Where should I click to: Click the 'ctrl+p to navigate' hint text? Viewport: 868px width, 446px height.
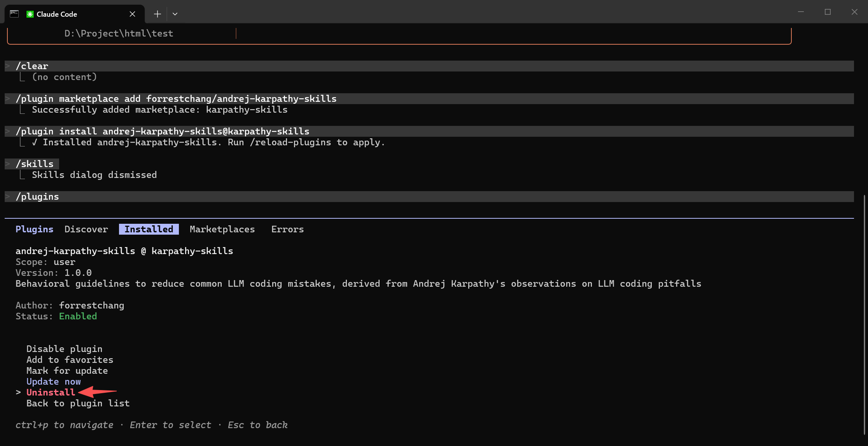(65, 425)
